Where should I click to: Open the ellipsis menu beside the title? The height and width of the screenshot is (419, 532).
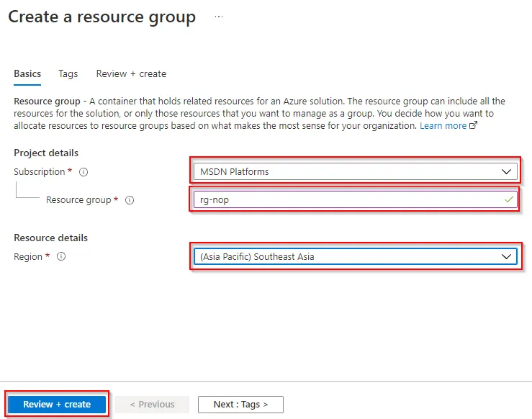click(x=219, y=17)
